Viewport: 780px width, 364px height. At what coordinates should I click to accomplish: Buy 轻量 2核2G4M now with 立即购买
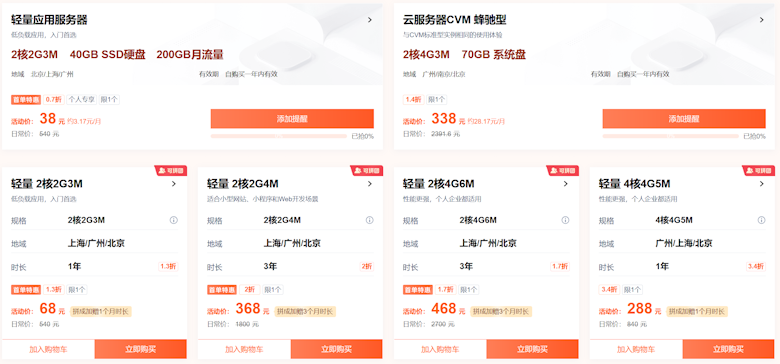click(337, 350)
